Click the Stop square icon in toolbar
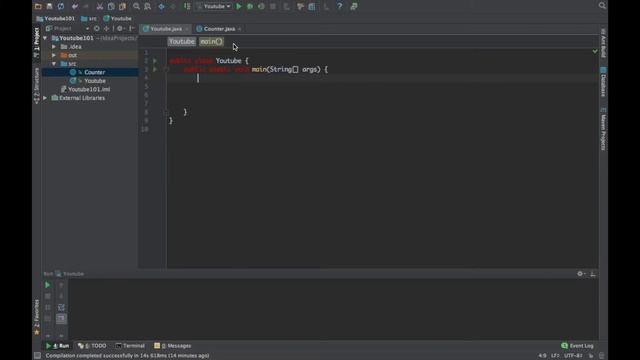 [273, 6]
